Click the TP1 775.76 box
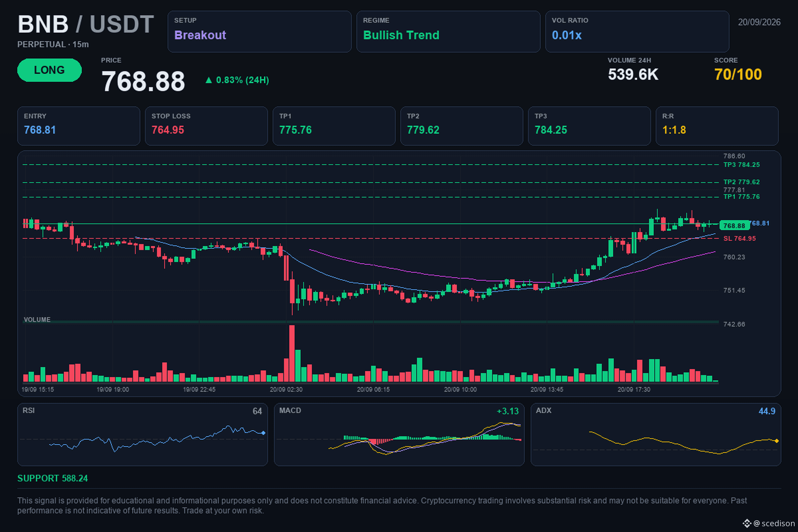798x532 pixels. pos(334,126)
